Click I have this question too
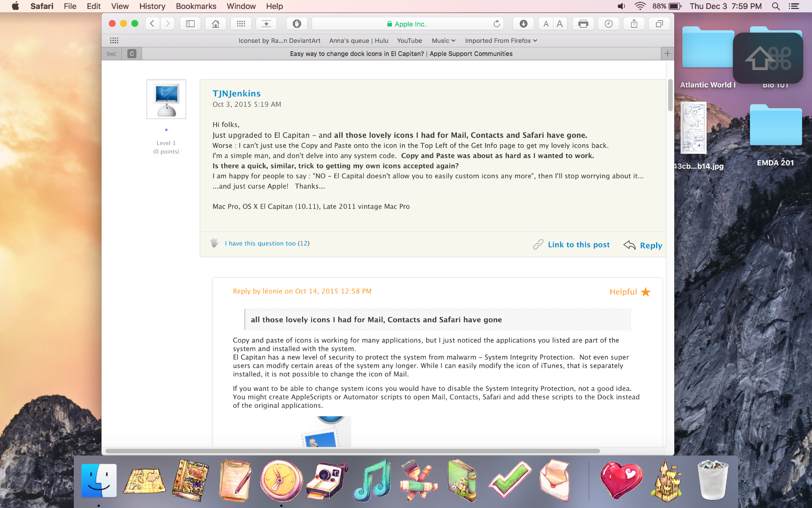 [260, 243]
